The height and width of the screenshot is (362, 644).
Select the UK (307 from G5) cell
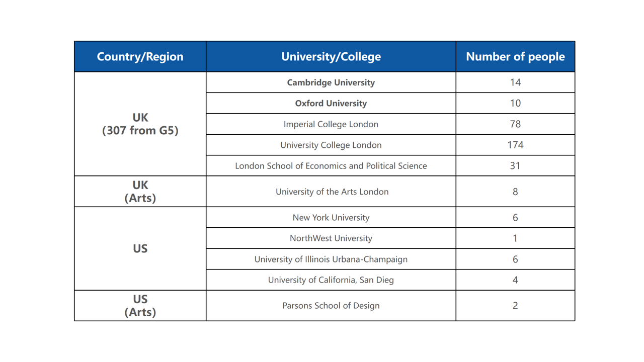(x=140, y=124)
